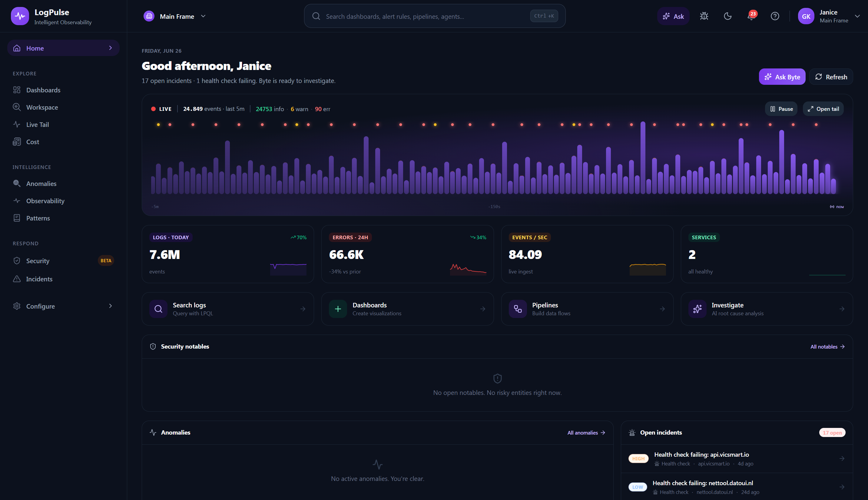This screenshot has height=500, width=868.
Task: Open the Main Frame workspace dropdown
Action: pyautogui.click(x=175, y=16)
